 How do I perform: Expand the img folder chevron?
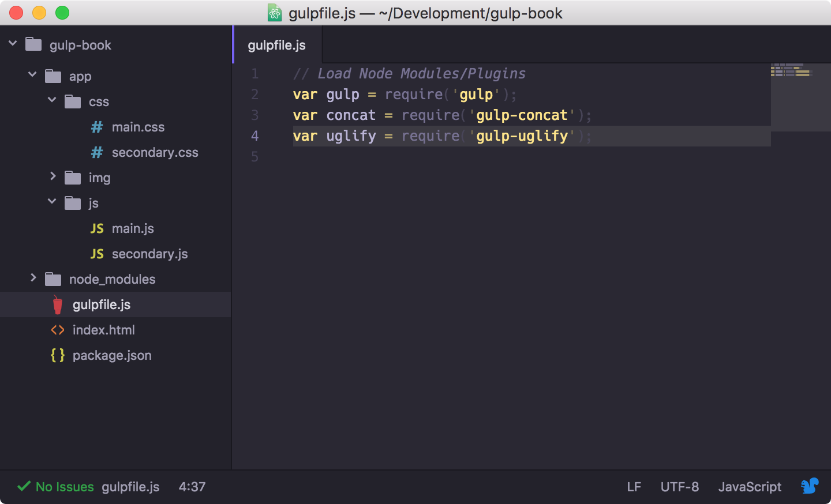coord(53,176)
